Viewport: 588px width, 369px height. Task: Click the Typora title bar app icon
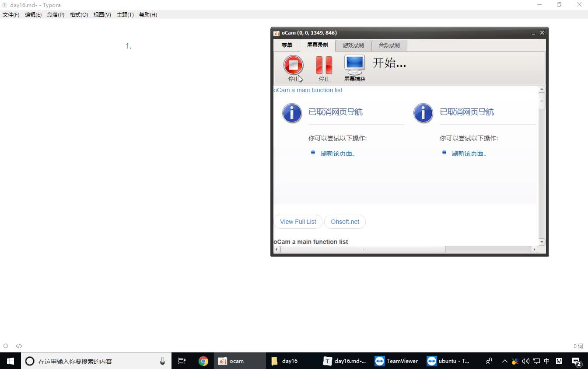[5, 5]
